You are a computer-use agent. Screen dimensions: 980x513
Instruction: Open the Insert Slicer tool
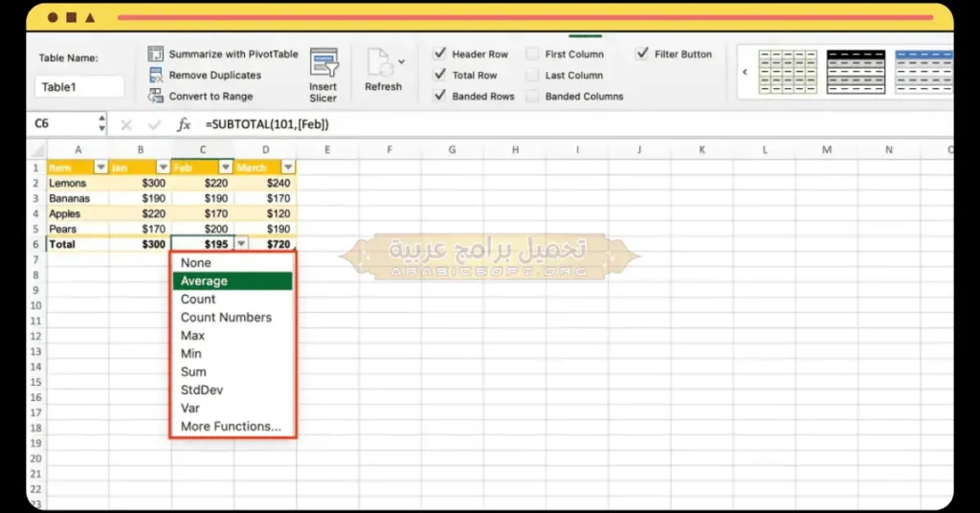[x=323, y=75]
